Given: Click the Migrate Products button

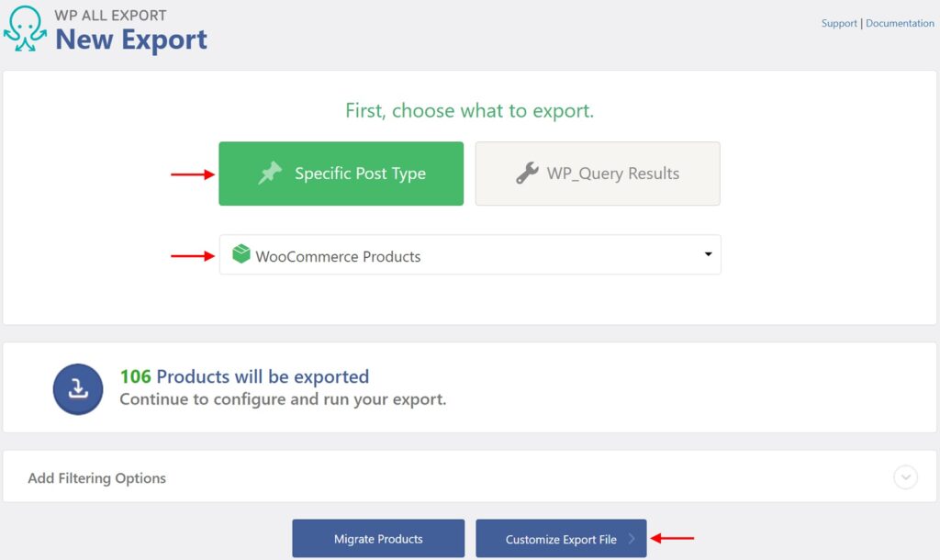Looking at the screenshot, I should pyautogui.click(x=378, y=538).
